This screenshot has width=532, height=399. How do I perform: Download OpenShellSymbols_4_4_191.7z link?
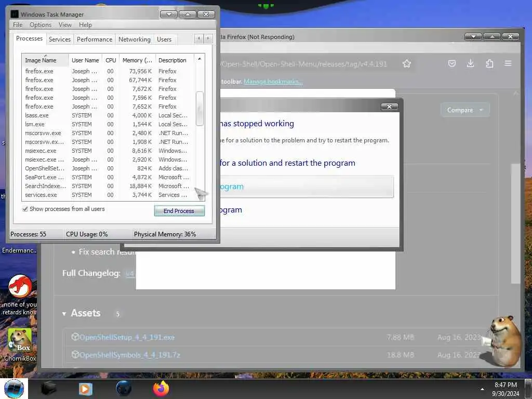[130, 355]
